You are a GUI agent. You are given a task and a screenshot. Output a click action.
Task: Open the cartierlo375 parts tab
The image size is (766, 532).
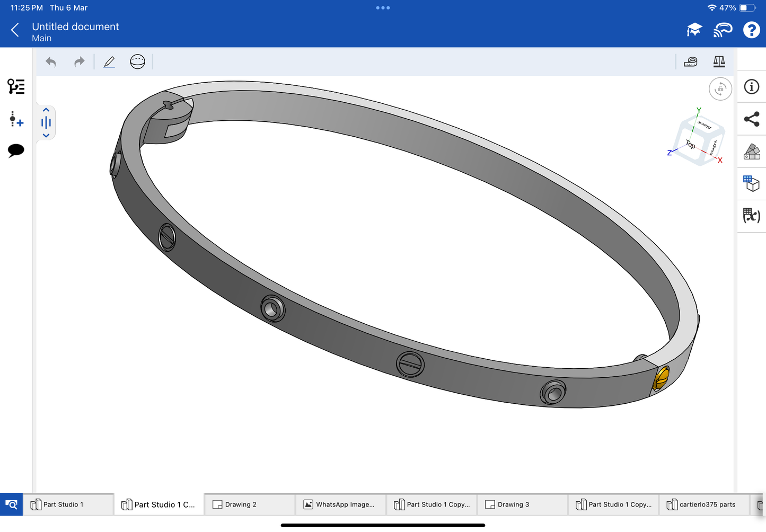tap(704, 504)
